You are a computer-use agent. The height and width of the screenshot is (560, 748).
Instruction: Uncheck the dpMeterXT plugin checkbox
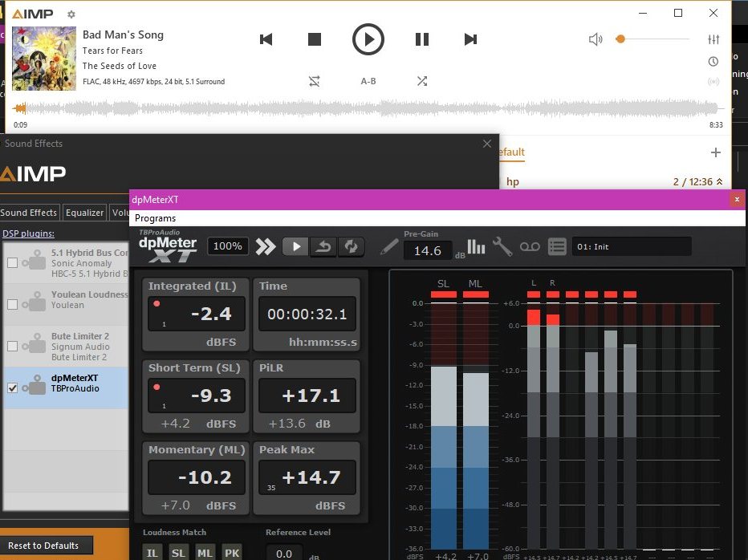[12, 388]
